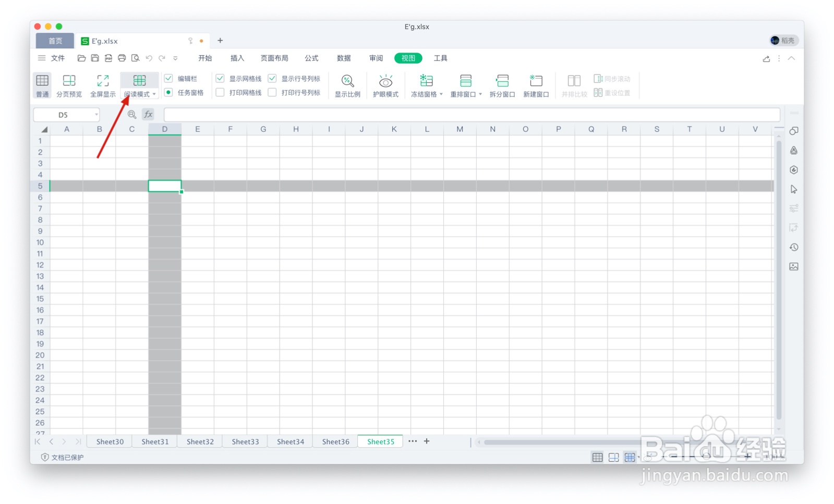The image size is (834, 504).
Task: Save the workbook with the disk icon
Action: click(x=95, y=58)
